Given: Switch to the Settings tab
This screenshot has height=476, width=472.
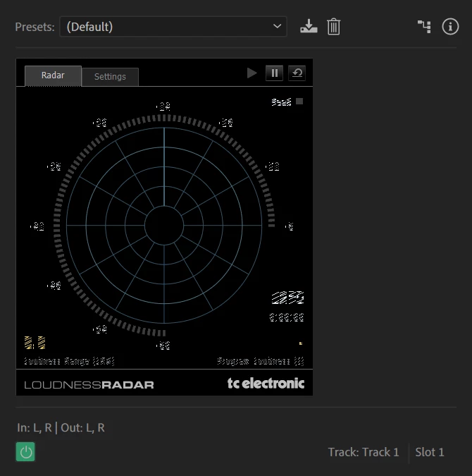Looking at the screenshot, I should 110,77.
